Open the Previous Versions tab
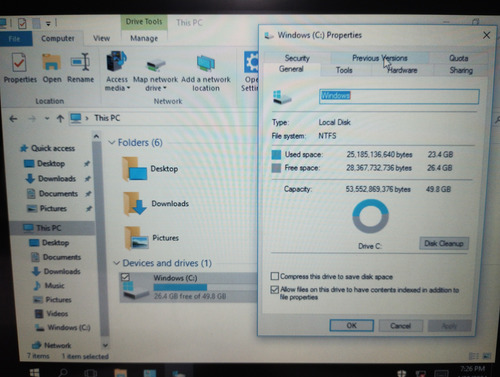This screenshot has width=500, height=377. 379,58
